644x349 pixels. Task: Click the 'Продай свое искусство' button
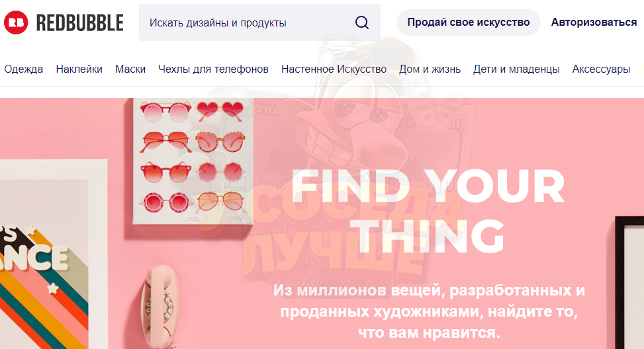(x=468, y=22)
